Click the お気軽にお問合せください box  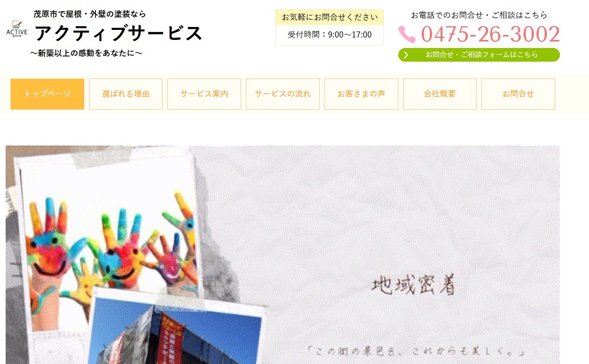click(329, 17)
